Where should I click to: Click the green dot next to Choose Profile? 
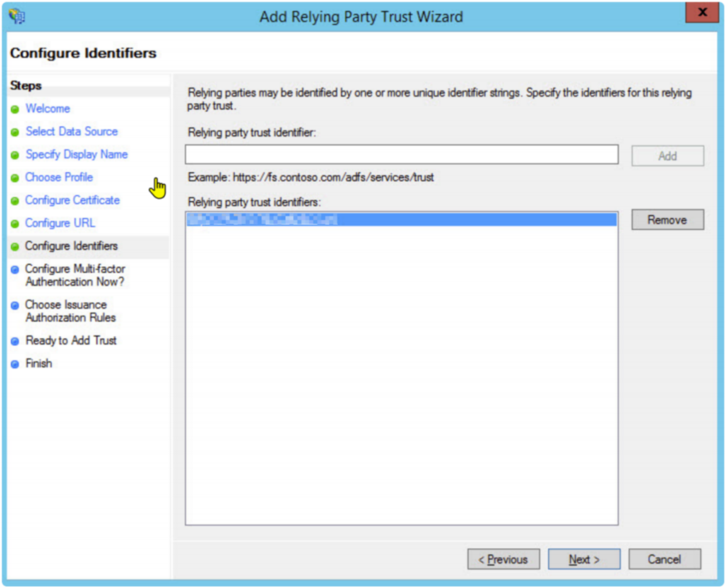click(x=15, y=178)
